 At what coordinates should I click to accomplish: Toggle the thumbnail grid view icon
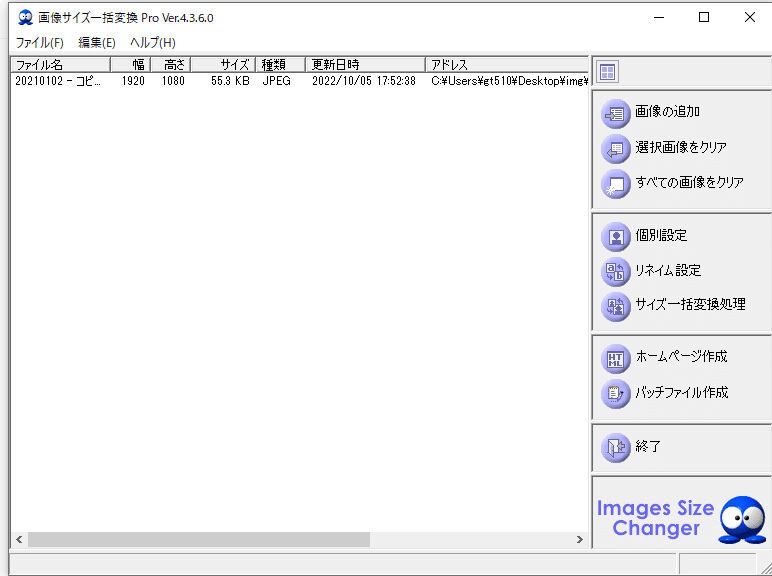pyautogui.click(x=608, y=72)
